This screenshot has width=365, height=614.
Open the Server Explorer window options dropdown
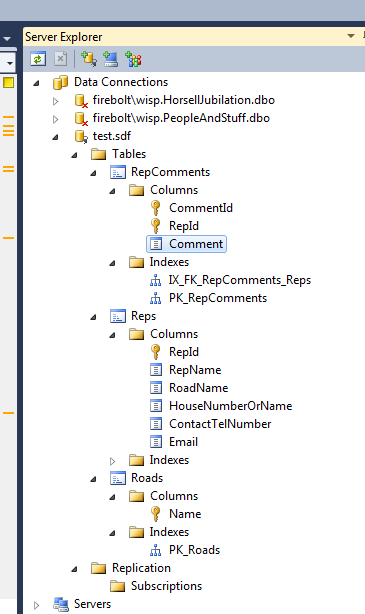(x=351, y=36)
